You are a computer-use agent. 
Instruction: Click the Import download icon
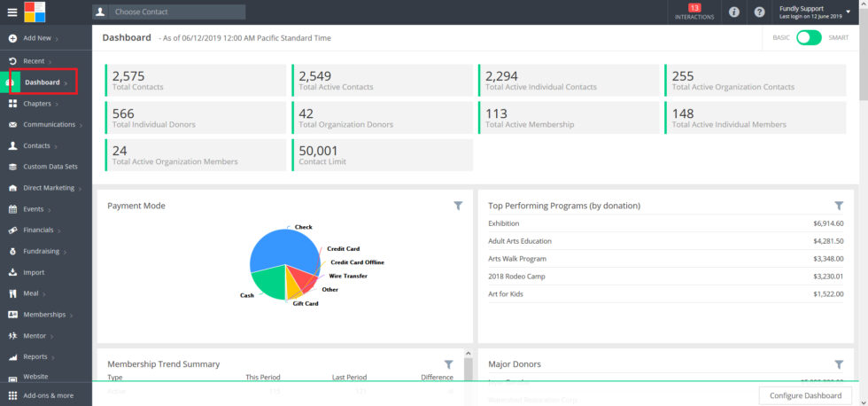12,272
